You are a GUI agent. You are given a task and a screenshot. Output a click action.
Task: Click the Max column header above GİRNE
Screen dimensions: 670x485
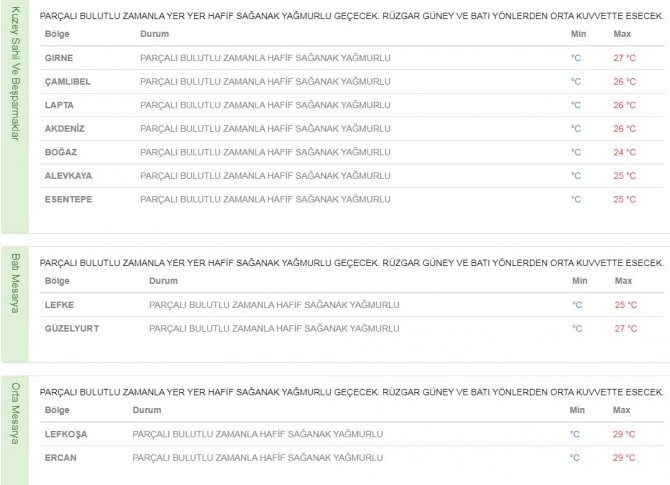point(622,34)
